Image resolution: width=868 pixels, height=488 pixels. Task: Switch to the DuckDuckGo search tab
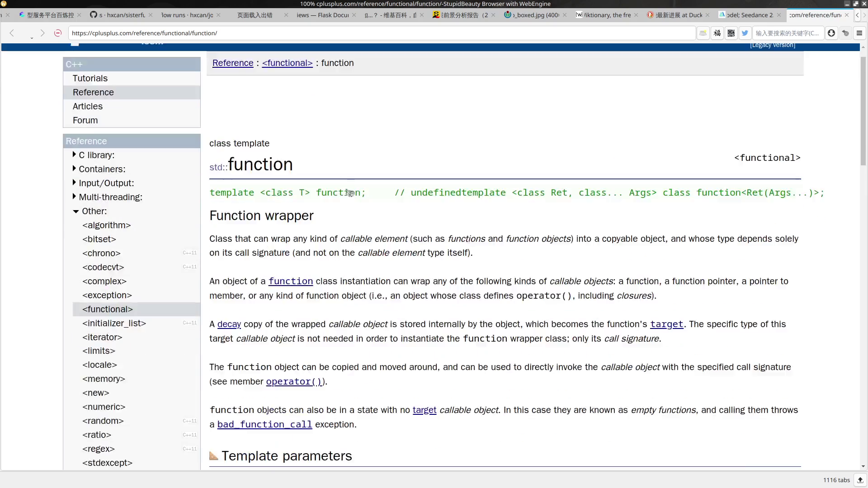click(x=678, y=15)
